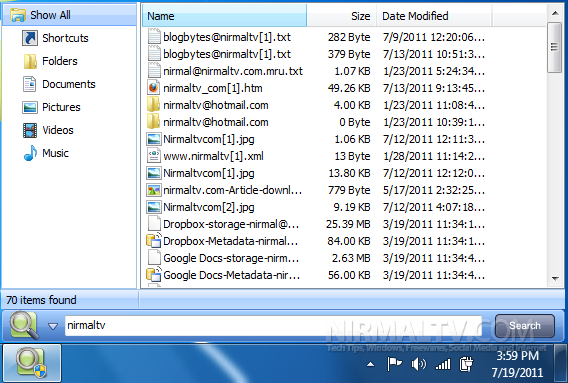Click the power plug tray icon
Screen dimensions: 568x383
pos(466,364)
